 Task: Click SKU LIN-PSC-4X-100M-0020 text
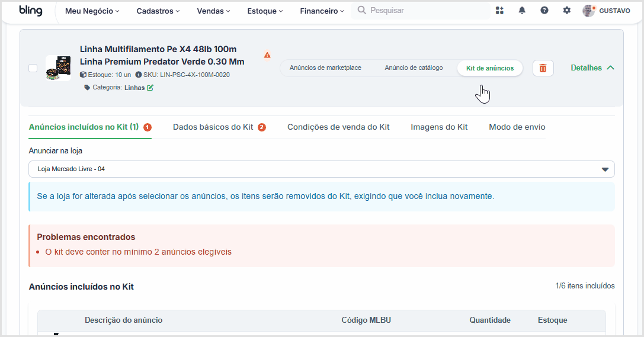point(187,75)
